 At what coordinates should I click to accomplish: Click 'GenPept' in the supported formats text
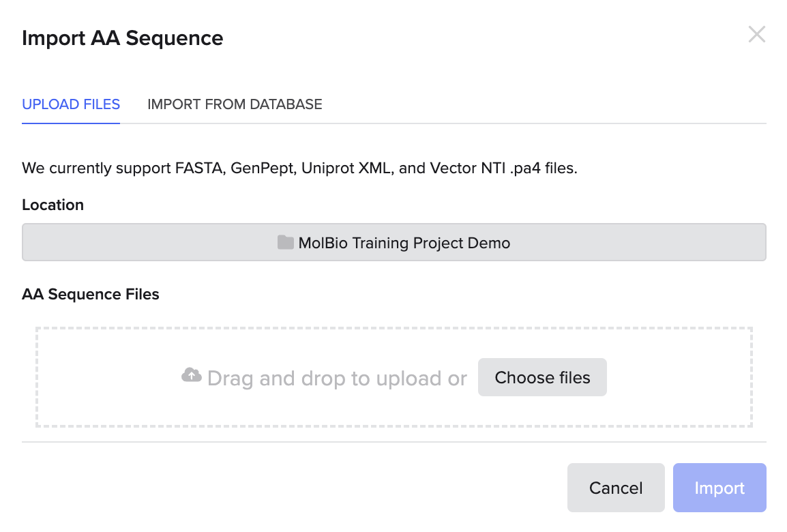(261, 168)
